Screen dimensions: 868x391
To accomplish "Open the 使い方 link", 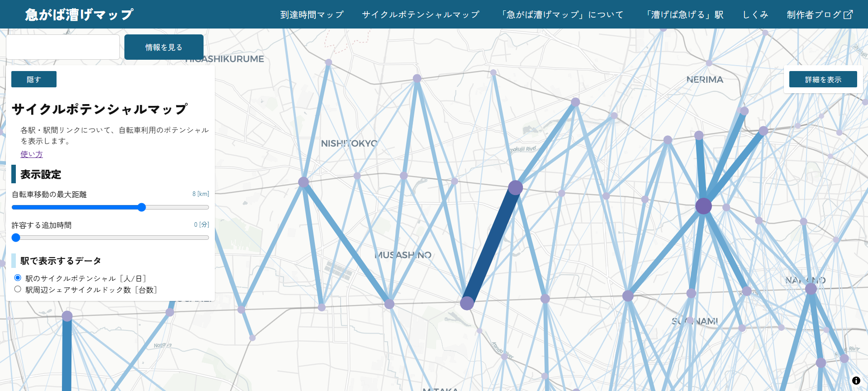I will [x=32, y=154].
